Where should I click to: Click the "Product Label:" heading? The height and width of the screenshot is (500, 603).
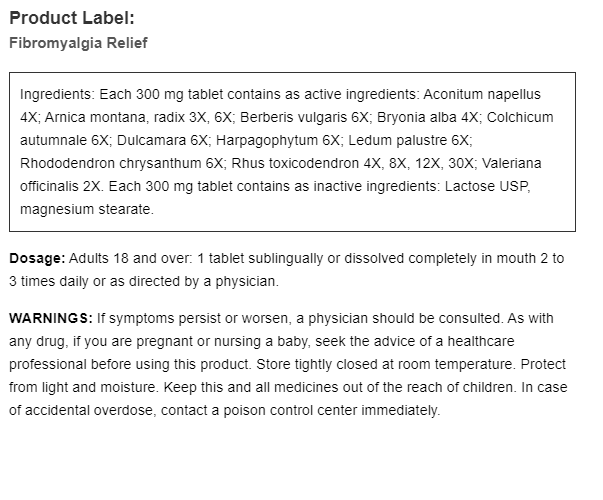point(71,19)
